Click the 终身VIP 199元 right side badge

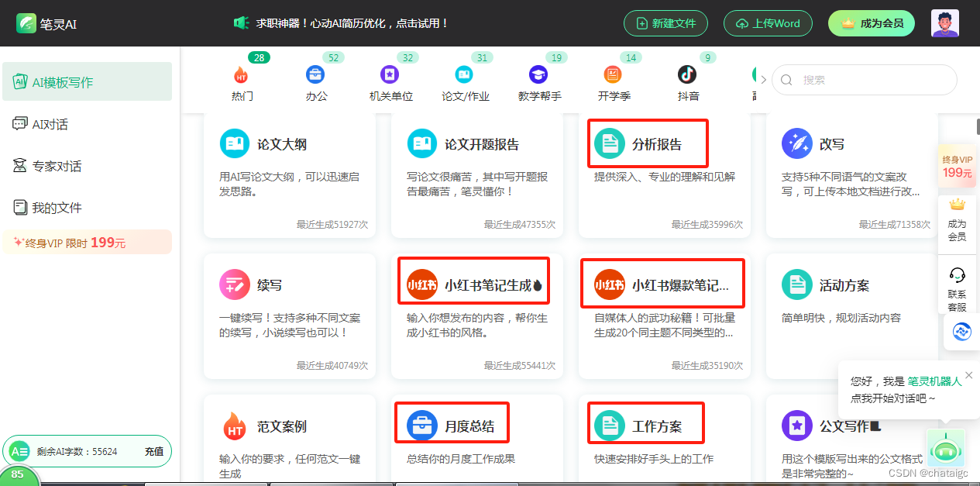[x=957, y=166]
